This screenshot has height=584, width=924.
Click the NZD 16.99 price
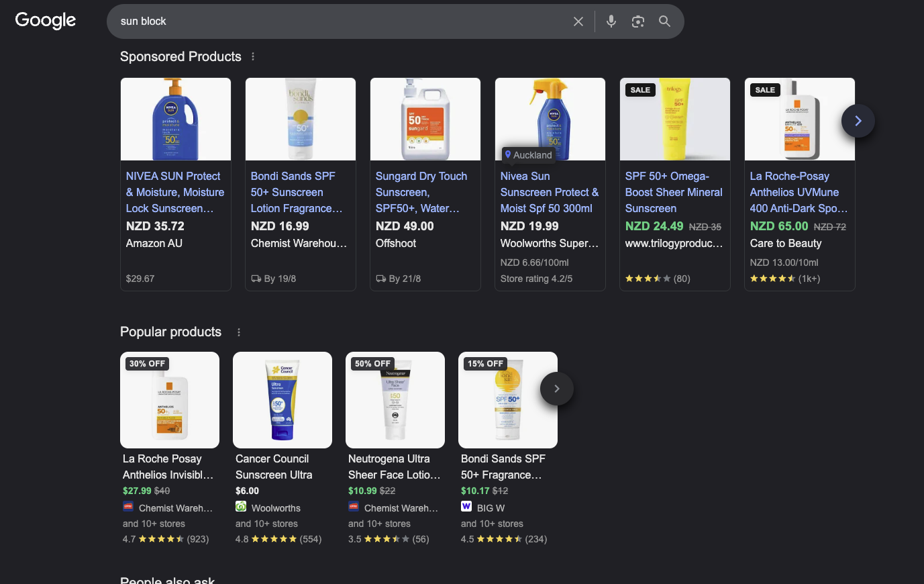tap(280, 226)
